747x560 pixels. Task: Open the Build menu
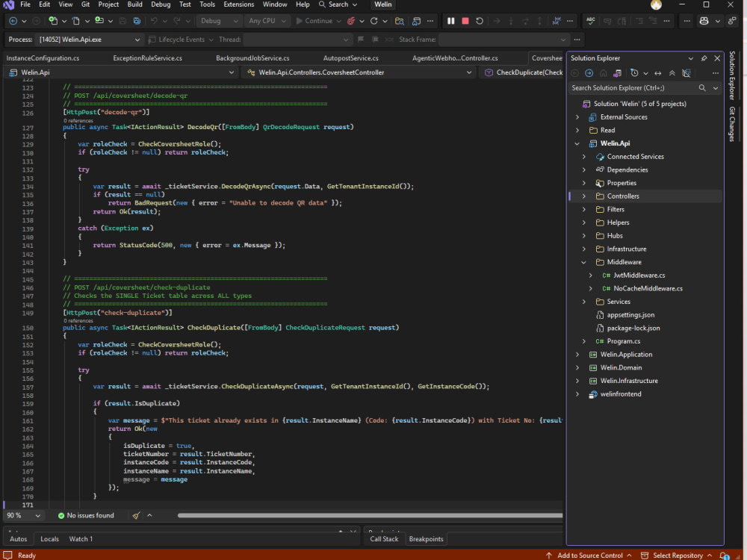pos(134,4)
